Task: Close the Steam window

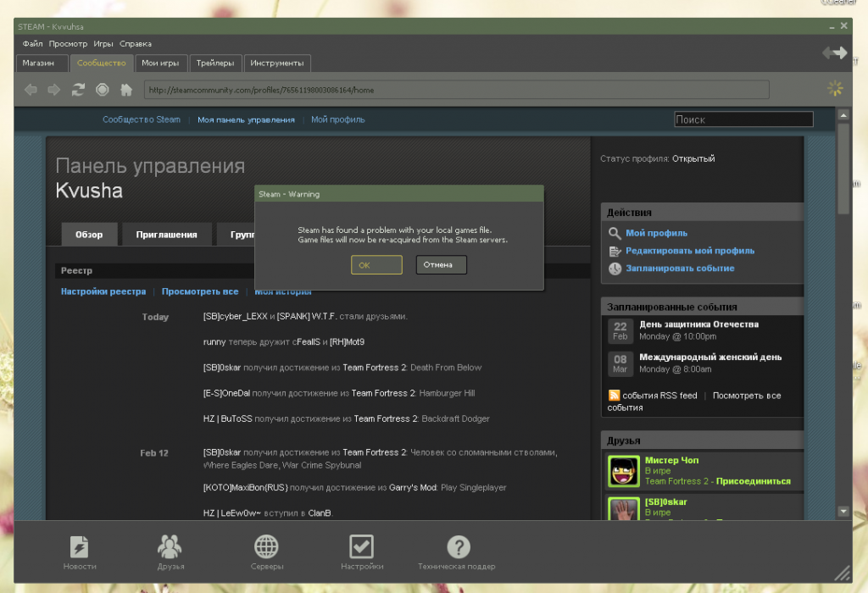Action: coord(844,25)
